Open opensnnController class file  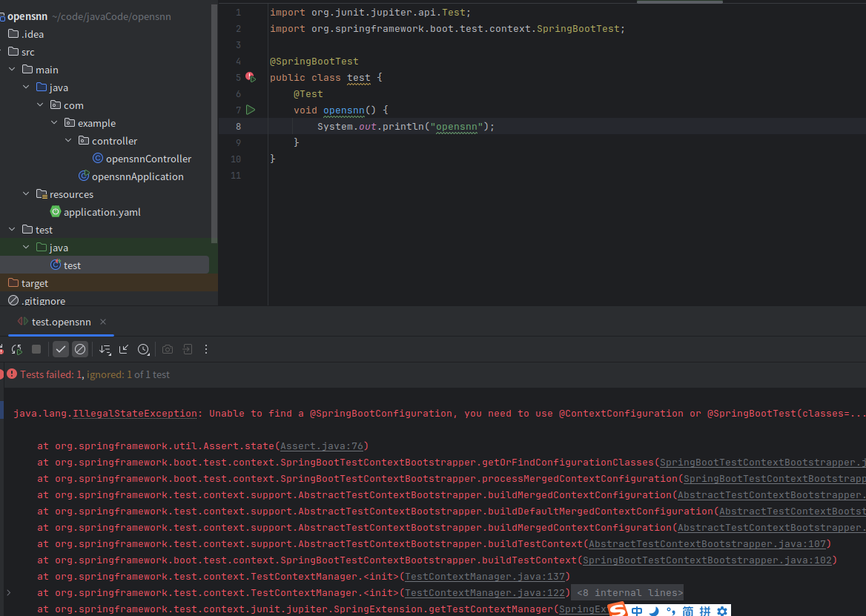click(142, 159)
